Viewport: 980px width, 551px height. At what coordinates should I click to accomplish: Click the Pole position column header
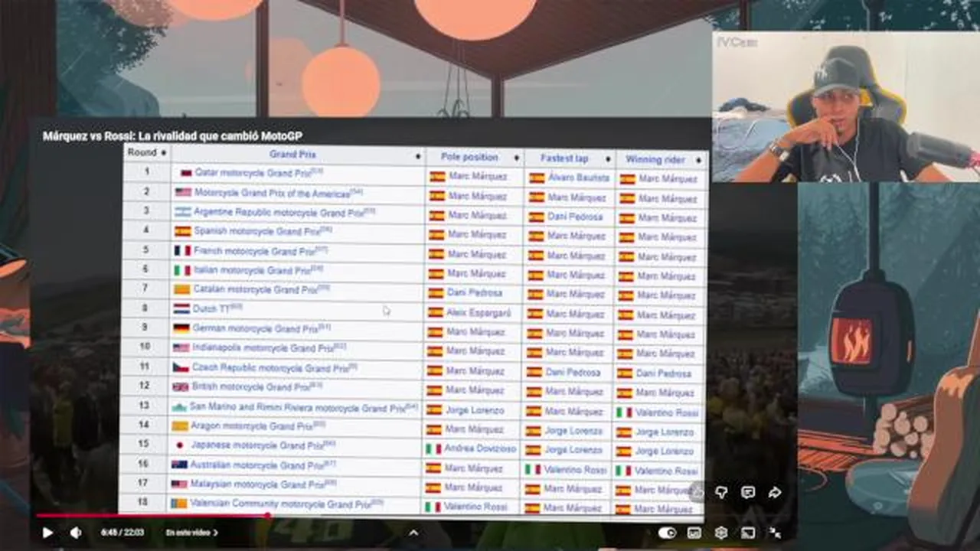(x=469, y=157)
